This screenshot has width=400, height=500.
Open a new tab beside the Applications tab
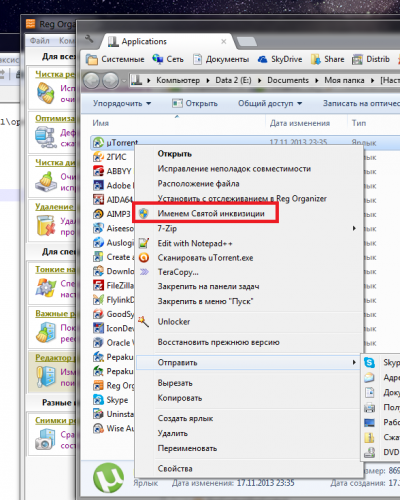tap(246, 42)
